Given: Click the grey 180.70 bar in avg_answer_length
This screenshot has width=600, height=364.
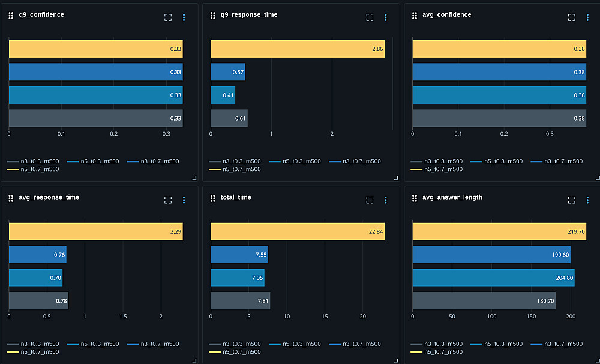Looking at the screenshot, I should point(484,301).
